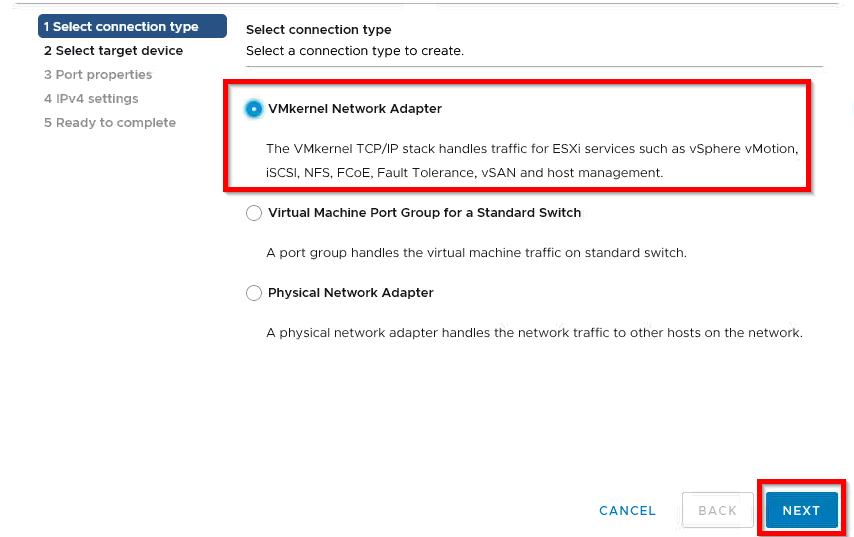Click the BACK button

[717, 510]
